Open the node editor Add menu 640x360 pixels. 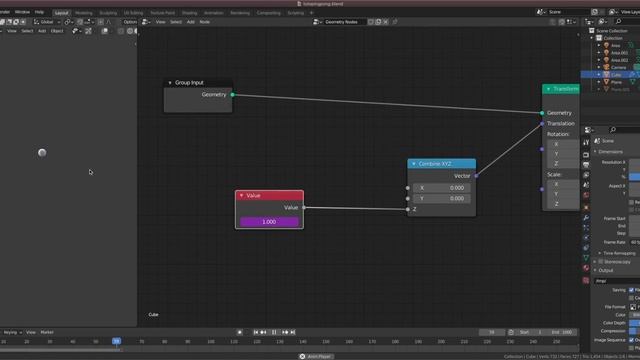pos(191,22)
